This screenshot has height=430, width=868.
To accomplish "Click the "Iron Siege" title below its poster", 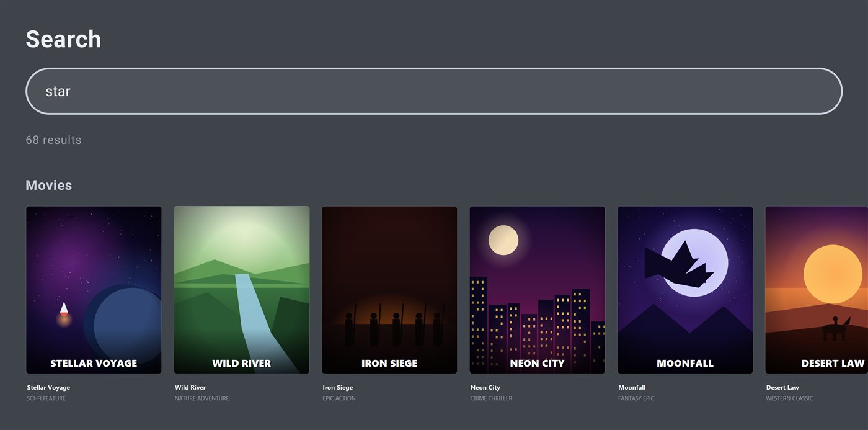I will click(338, 388).
